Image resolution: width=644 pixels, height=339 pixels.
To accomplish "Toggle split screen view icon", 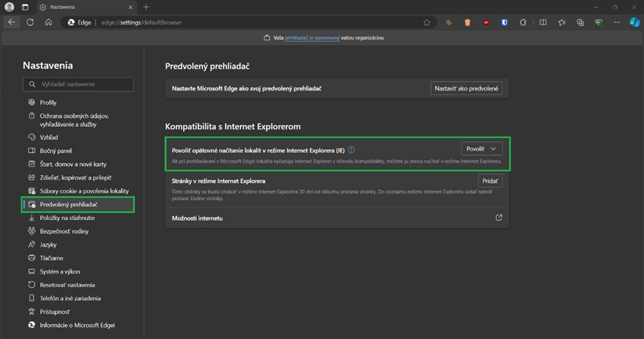I will tap(543, 22).
